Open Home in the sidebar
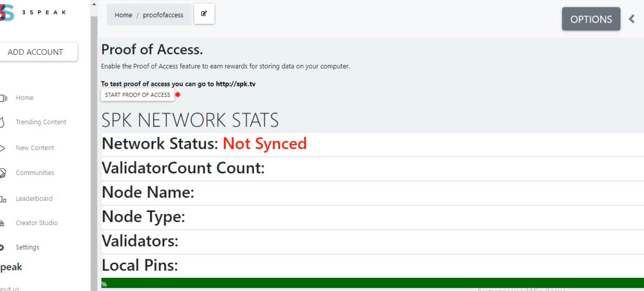Viewport: 644px width, 291px height. pyautogui.click(x=24, y=98)
